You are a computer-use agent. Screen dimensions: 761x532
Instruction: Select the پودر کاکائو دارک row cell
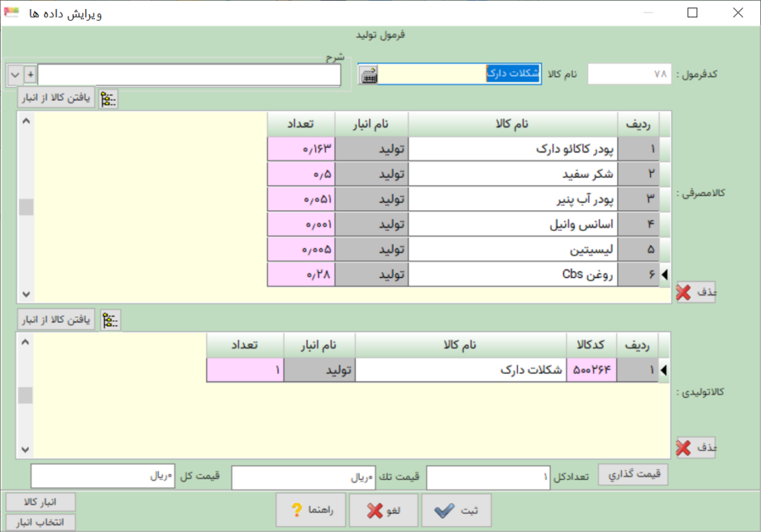[x=513, y=149]
